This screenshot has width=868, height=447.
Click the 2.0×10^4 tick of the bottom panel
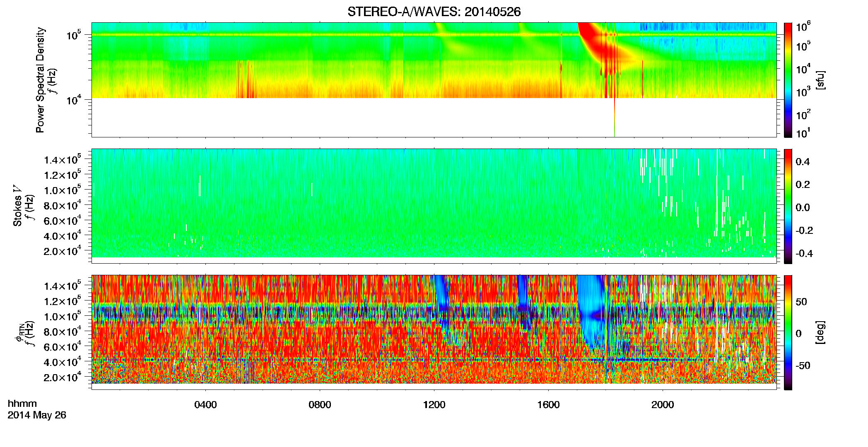click(63, 377)
